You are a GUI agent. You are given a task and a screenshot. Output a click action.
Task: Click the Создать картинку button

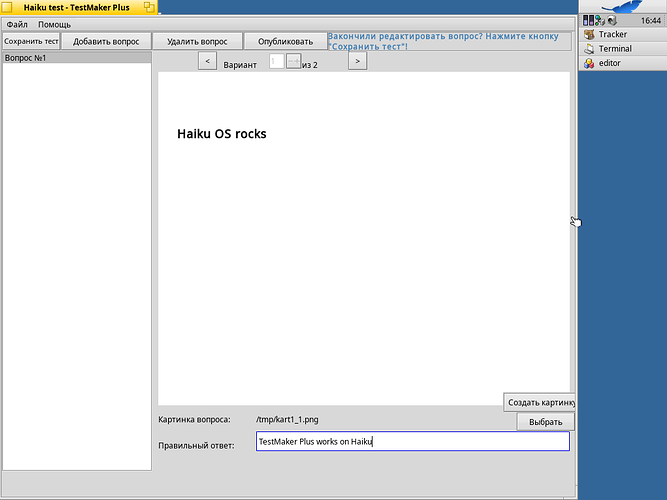539,402
